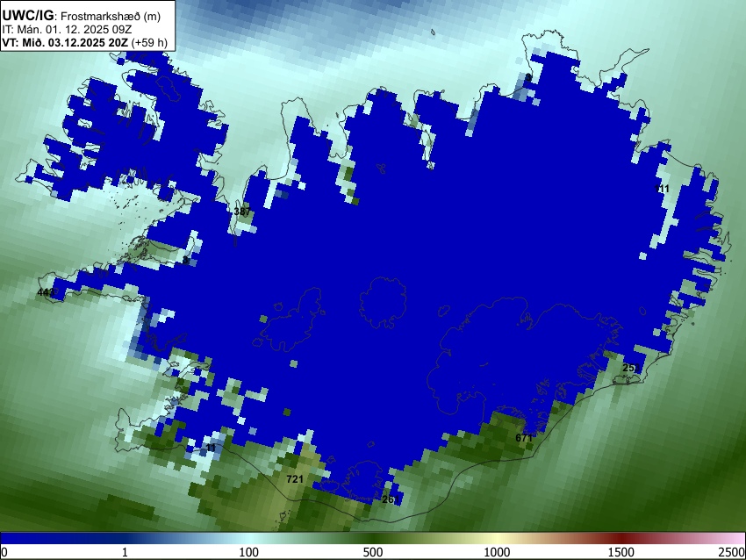The height and width of the screenshot is (560, 746).
Task: Click the color scale label '0'
Action: 4,552
